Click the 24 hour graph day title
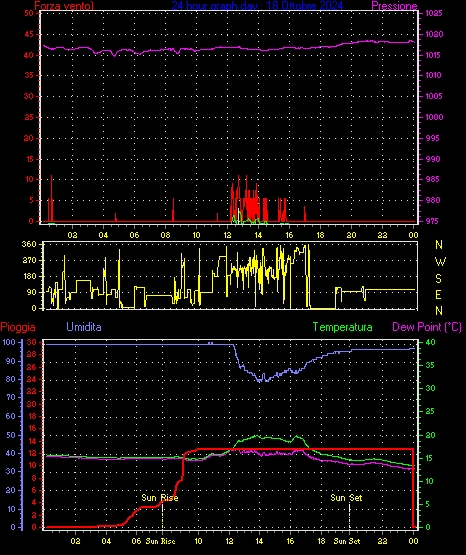Screen dimensions: 466x555 click(x=257, y=5)
